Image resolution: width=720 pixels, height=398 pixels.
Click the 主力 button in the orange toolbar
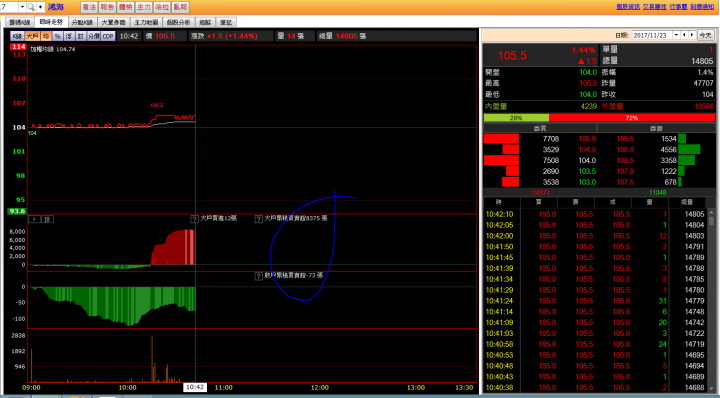click(144, 7)
